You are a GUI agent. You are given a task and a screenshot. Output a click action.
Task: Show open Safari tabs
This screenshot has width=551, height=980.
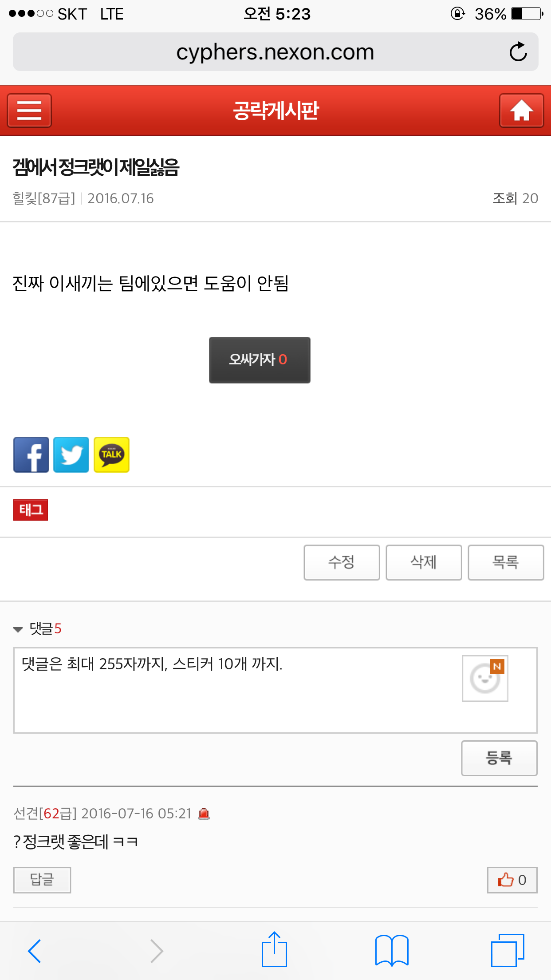pyautogui.click(x=508, y=950)
